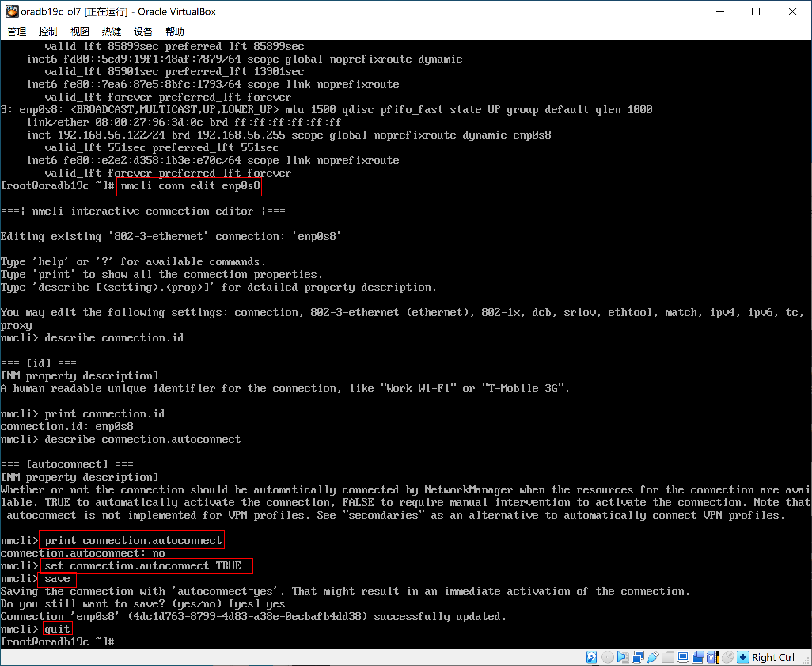Open the 设备 menu
812x666 pixels.
point(143,32)
